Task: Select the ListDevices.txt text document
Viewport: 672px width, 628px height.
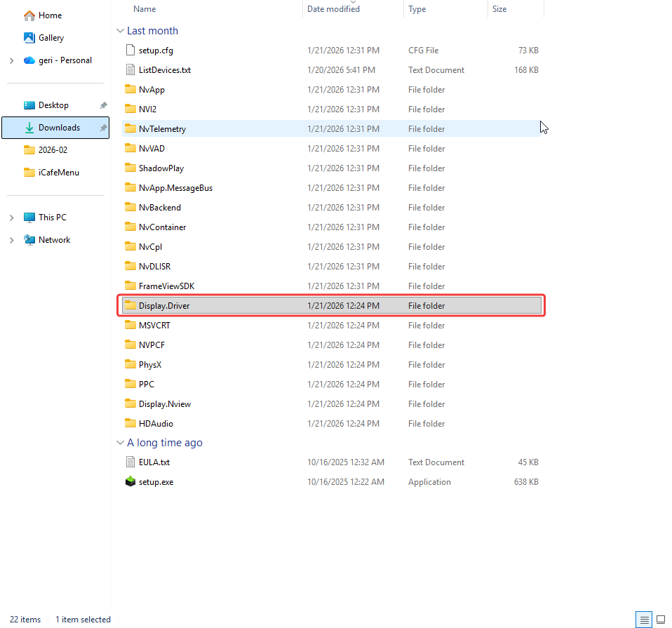Action: pos(164,70)
